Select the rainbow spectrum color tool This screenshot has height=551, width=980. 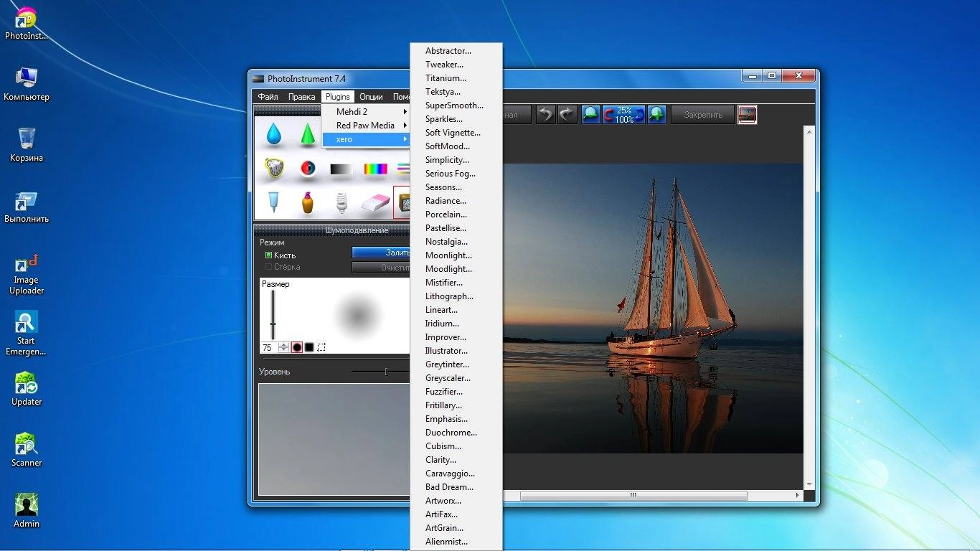pyautogui.click(x=375, y=169)
